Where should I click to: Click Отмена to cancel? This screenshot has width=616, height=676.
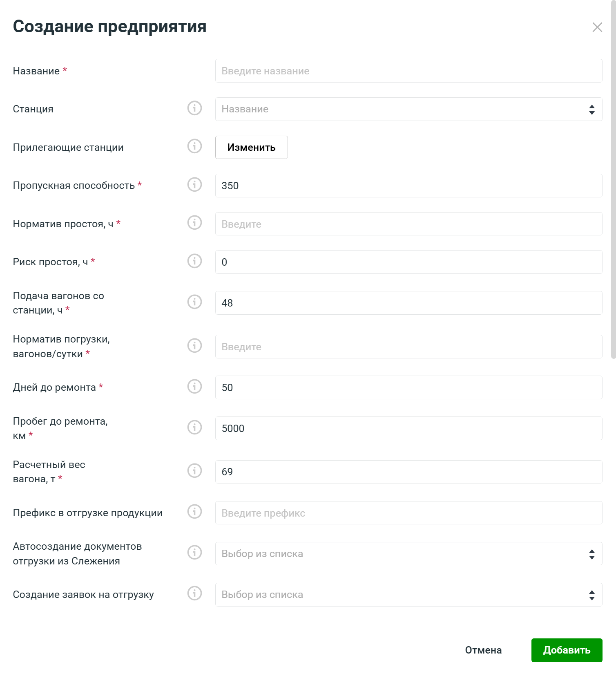pyautogui.click(x=483, y=650)
